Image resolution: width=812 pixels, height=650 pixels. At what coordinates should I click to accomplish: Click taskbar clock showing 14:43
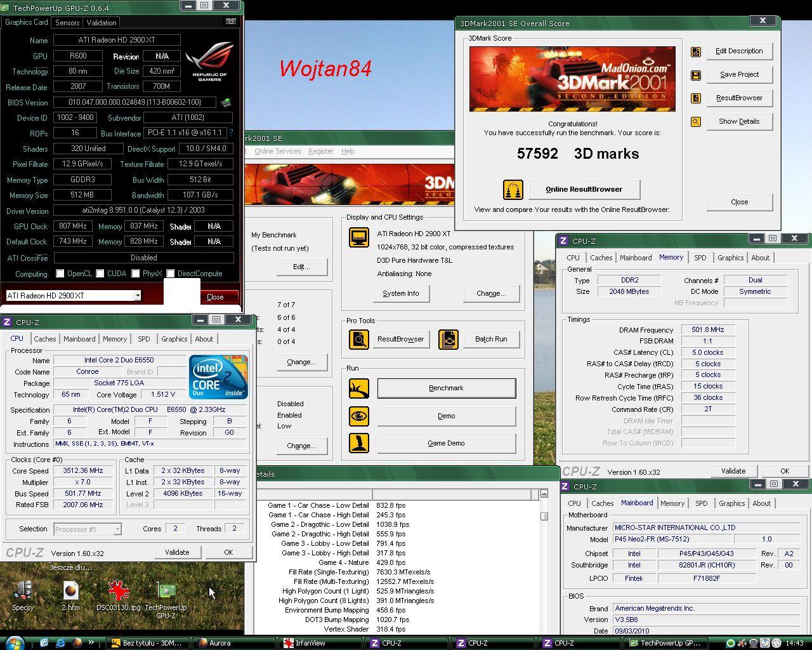click(x=794, y=643)
